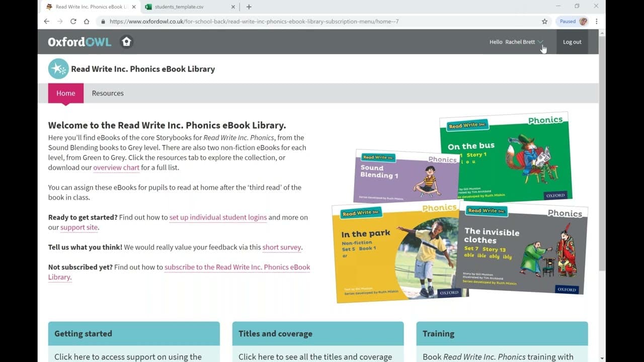Image resolution: width=644 pixels, height=362 pixels.
Task: Open the overview chart link
Action: coord(116,167)
